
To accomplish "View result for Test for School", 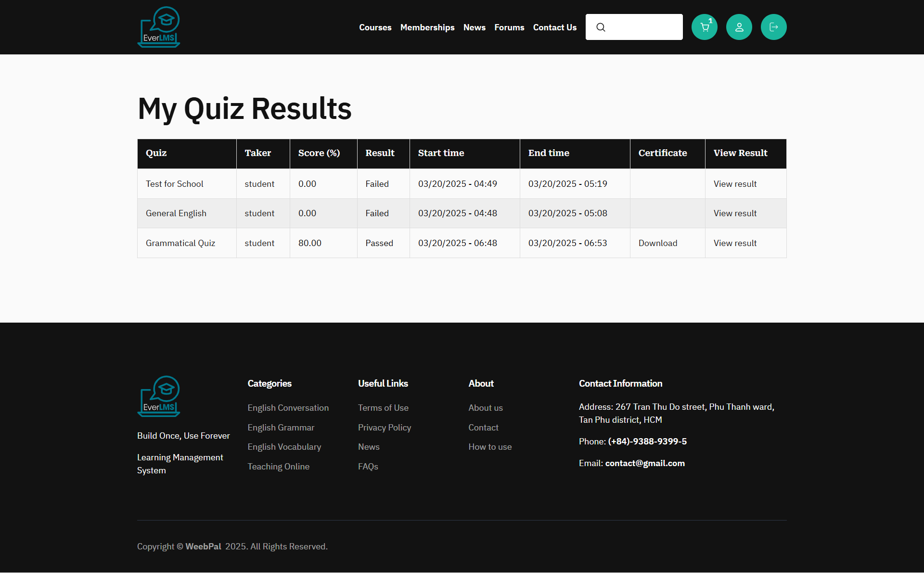I will 734,184.
